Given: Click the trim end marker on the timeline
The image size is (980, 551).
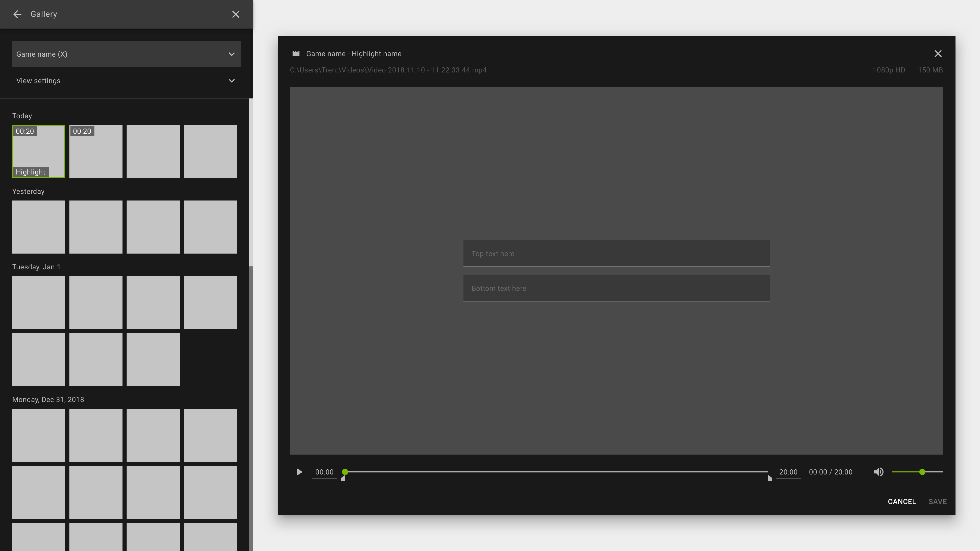Looking at the screenshot, I should click(770, 478).
